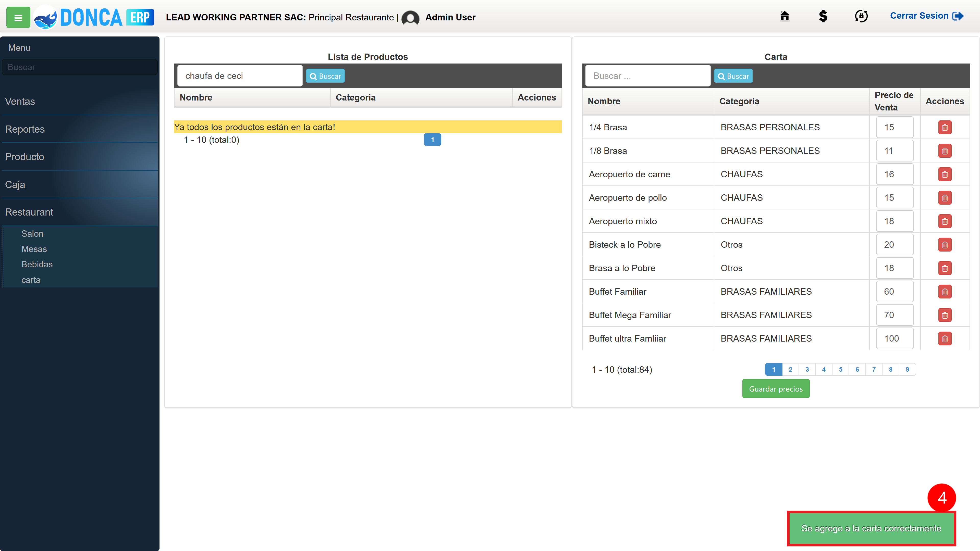
Task: Go to Carta page 8
Action: (x=891, y=370)
